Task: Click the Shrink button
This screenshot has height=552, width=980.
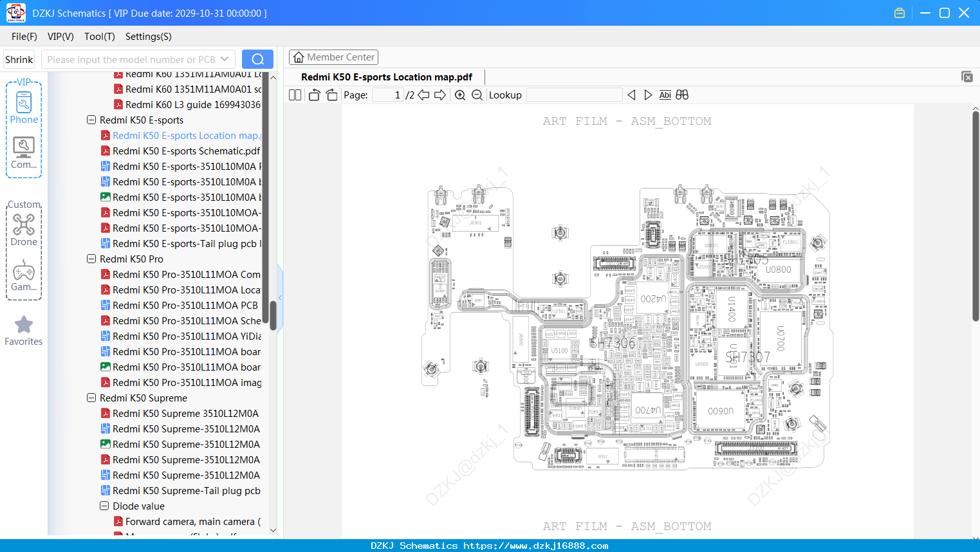Action: (19, 59)
